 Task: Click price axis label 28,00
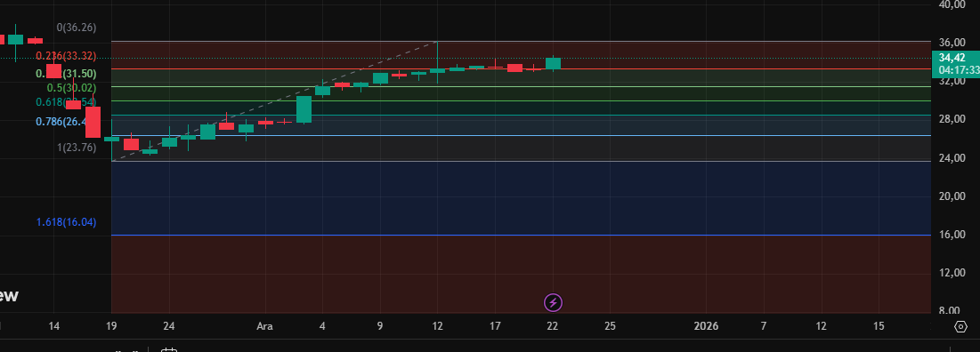952,120
